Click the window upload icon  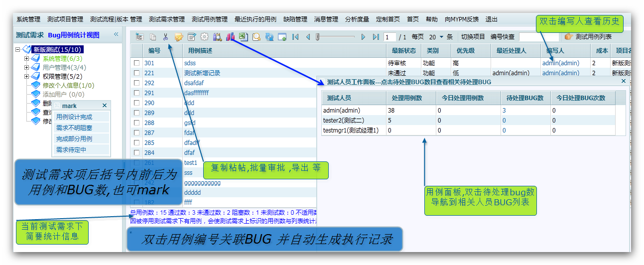pyautogui.click(x=282, y=37)
